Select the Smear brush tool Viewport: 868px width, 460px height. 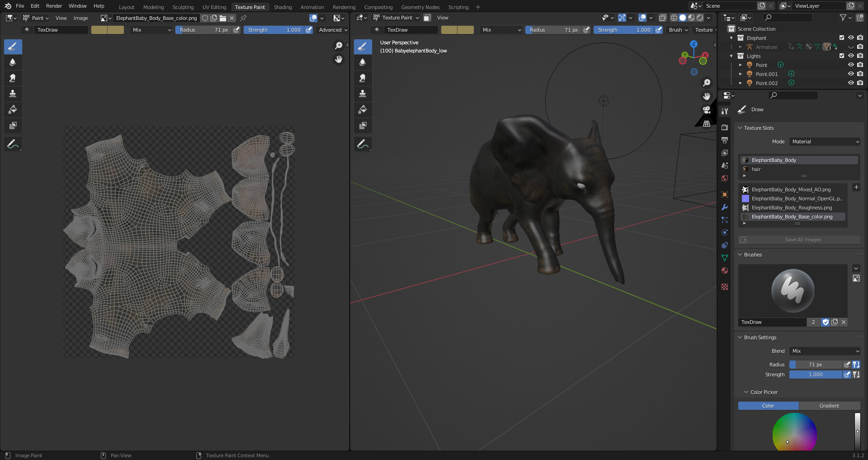coord(13,78)
